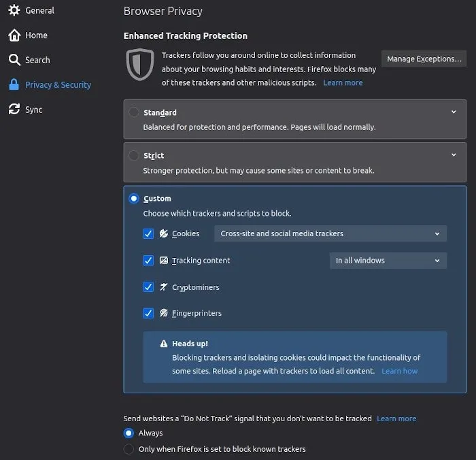This screenshot has height=460, width=476.
Task: Follow the Learn how link
Action: tap(400, 371)
